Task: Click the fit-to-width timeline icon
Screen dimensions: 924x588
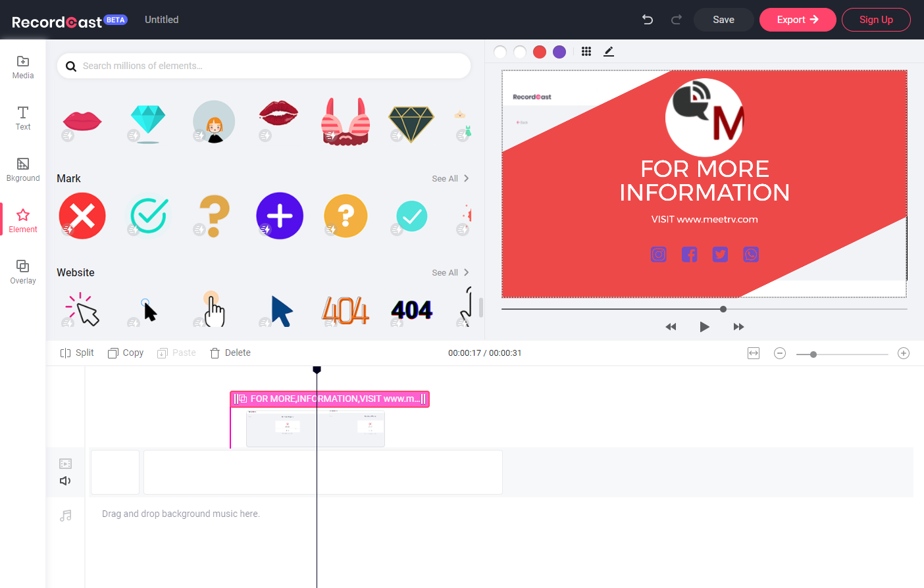Action: [x=754, y=353]
